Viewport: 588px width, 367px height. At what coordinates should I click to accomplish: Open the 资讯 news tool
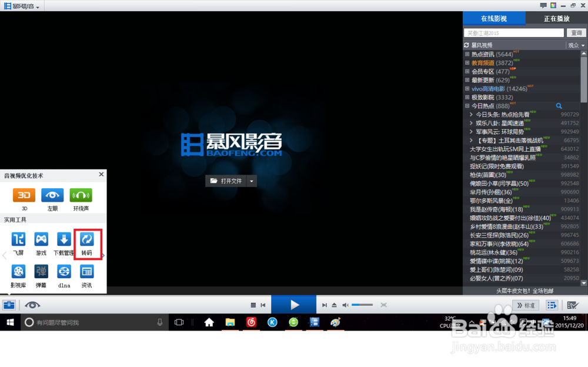(x=86, y=271)
